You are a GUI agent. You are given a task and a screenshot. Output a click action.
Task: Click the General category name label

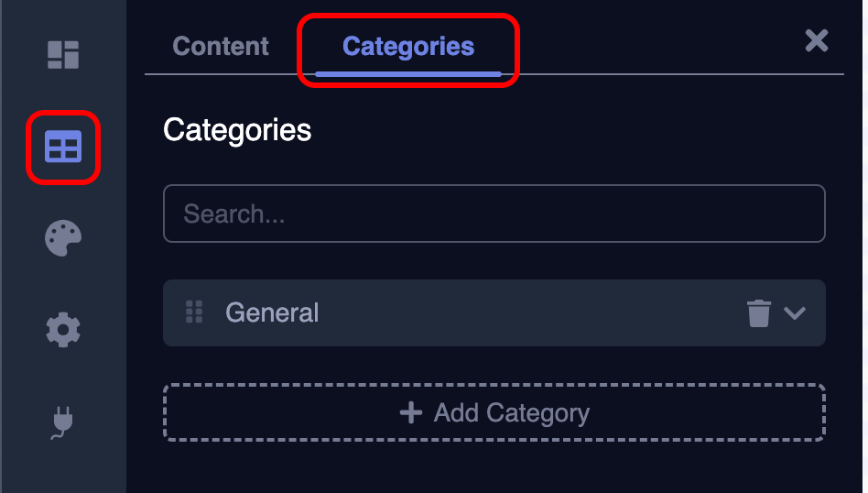[272, 313]
